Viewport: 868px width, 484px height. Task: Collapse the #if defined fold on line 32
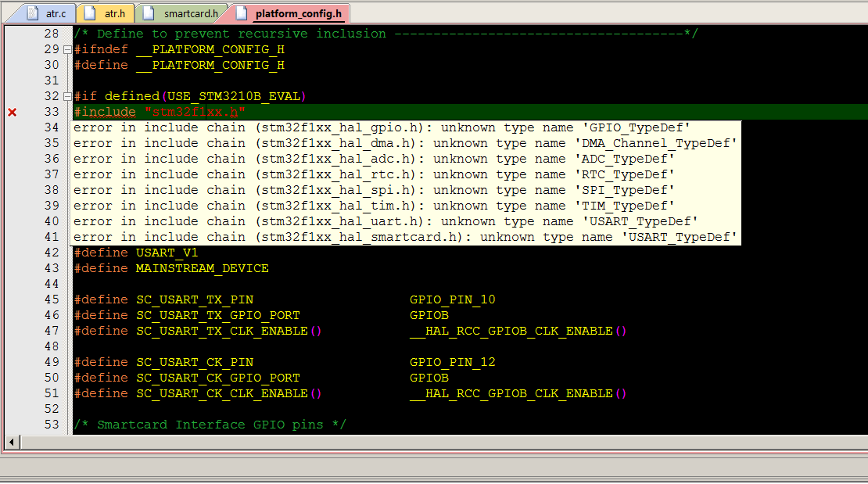coord(67,96)
